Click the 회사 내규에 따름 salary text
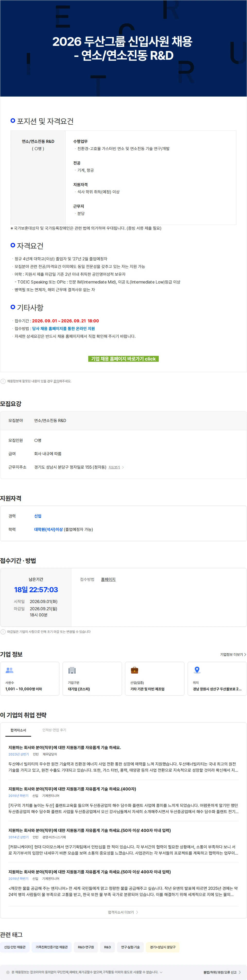247x980 pixels. point(48,454)
